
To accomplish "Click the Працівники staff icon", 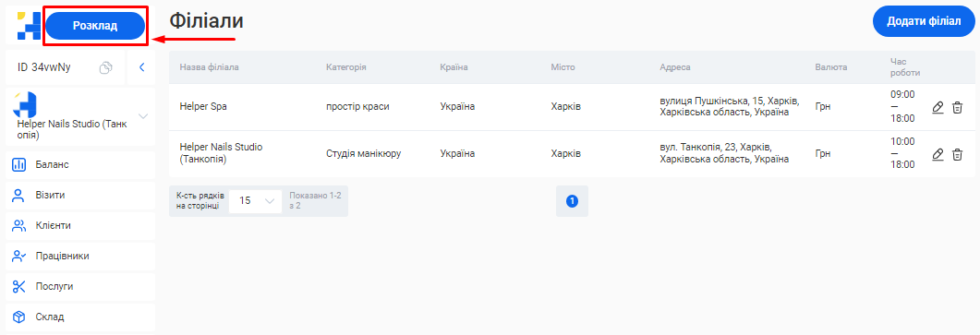I will pos(18,257).
